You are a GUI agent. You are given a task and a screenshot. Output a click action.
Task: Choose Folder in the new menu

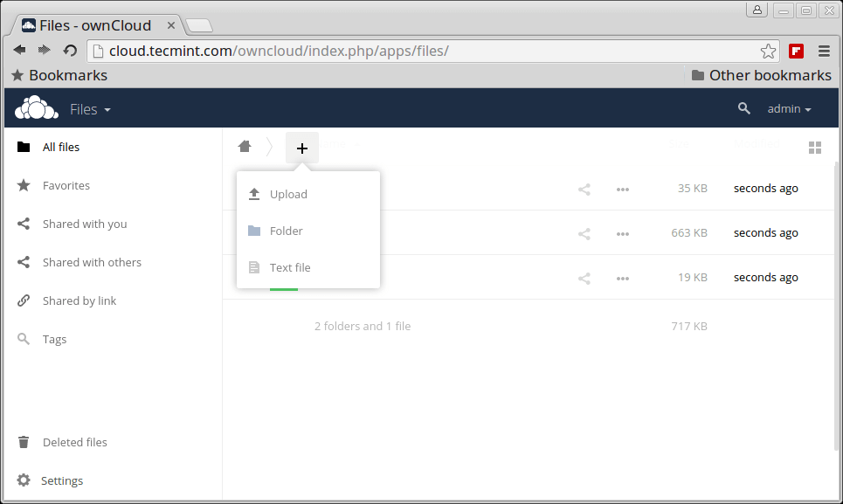click(x=308, y=231)
